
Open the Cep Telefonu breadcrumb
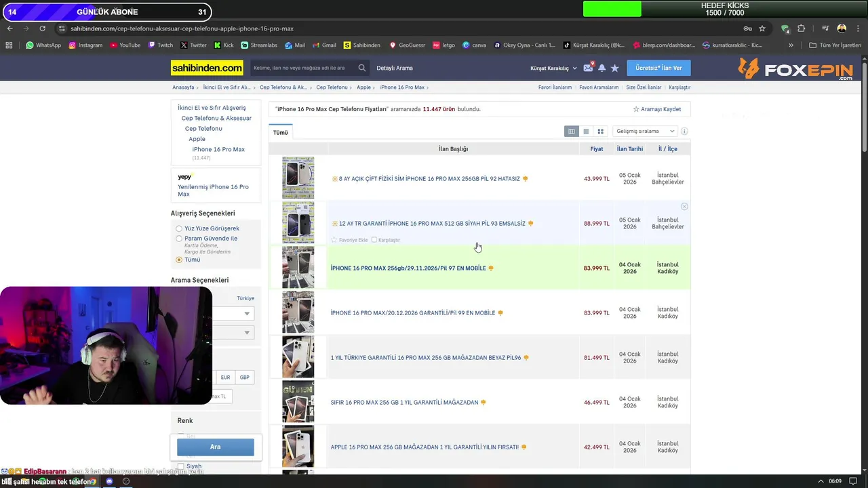(332, 87)
